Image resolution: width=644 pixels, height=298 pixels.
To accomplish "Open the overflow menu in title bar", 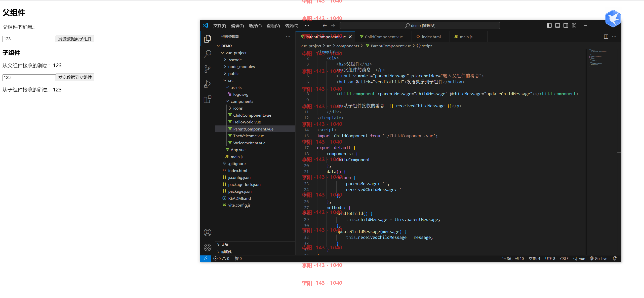I will pyautogui.click(x=307, y=26).
